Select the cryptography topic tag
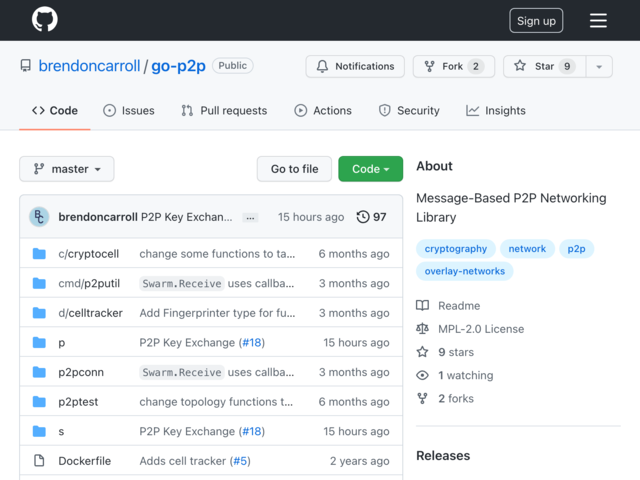This screenshot has width=640, height=480. point(456,249)
